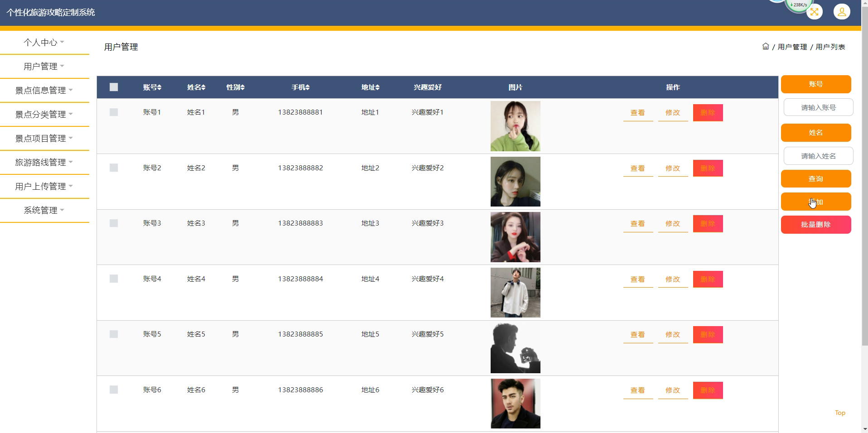Click the Top back-to-top link
The image size is (868, 433).
(840, 413)
